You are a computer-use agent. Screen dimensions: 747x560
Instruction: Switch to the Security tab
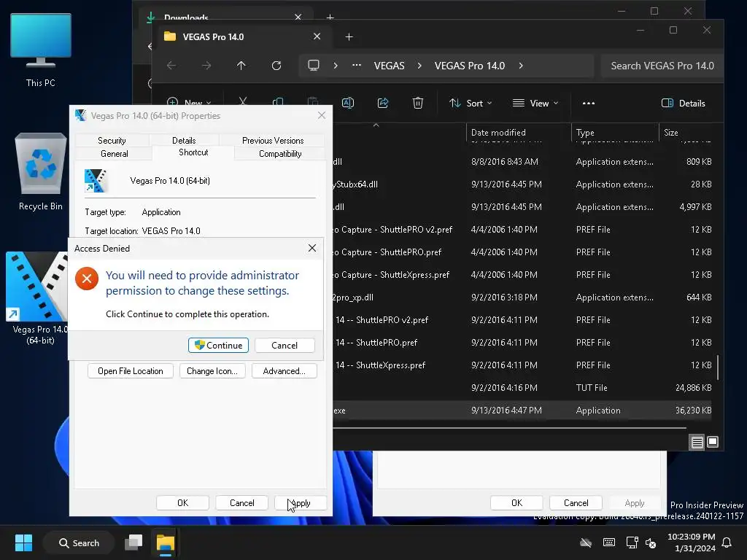click(112, 141)
